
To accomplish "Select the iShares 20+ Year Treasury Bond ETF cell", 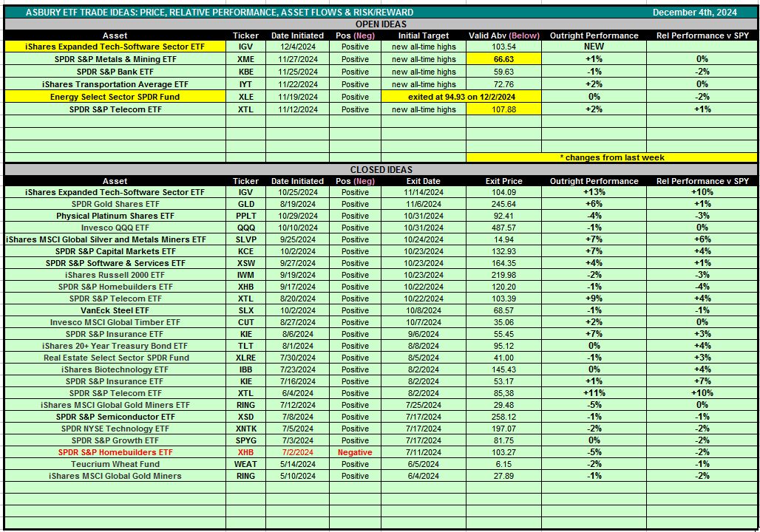I will tap(115, 346).
